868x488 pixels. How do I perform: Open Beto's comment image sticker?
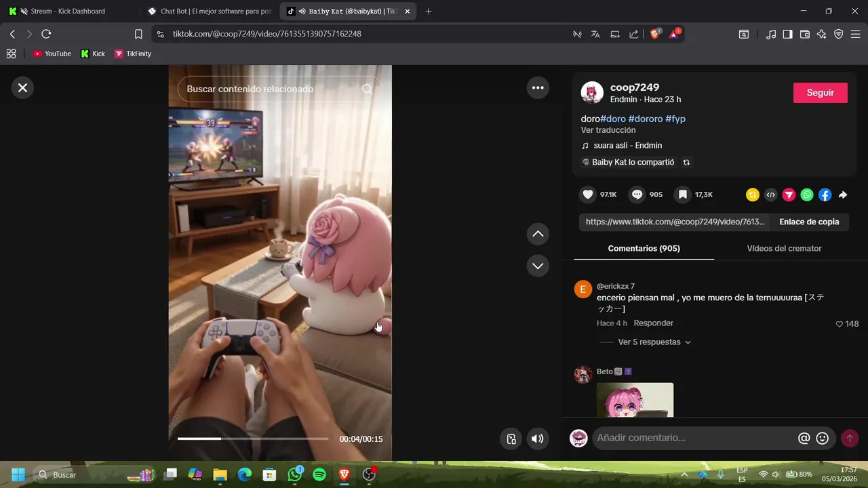635,400
